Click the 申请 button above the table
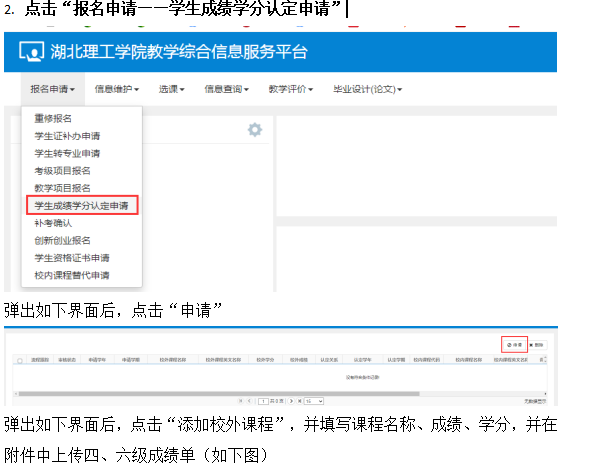Screen dimensions: 601x474 click(513, 344)
